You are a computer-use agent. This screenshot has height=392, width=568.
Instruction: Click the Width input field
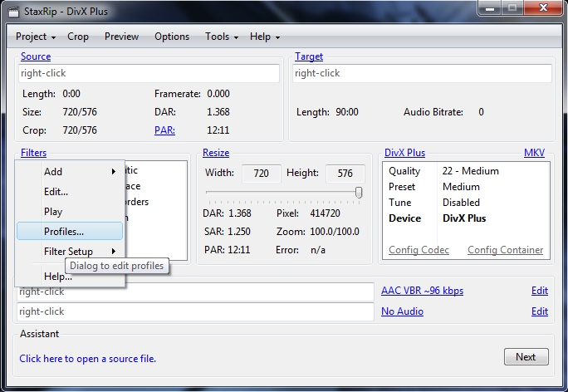pos(262,174)
